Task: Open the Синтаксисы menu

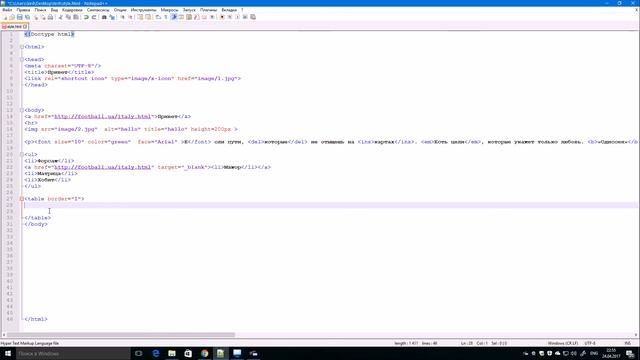Action: 98,10
